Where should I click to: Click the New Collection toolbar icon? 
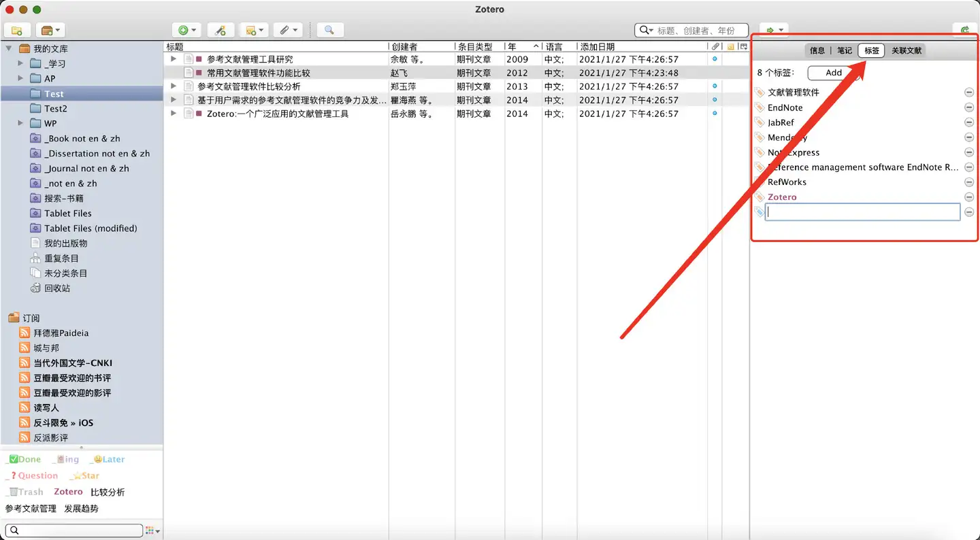[17, 30]
